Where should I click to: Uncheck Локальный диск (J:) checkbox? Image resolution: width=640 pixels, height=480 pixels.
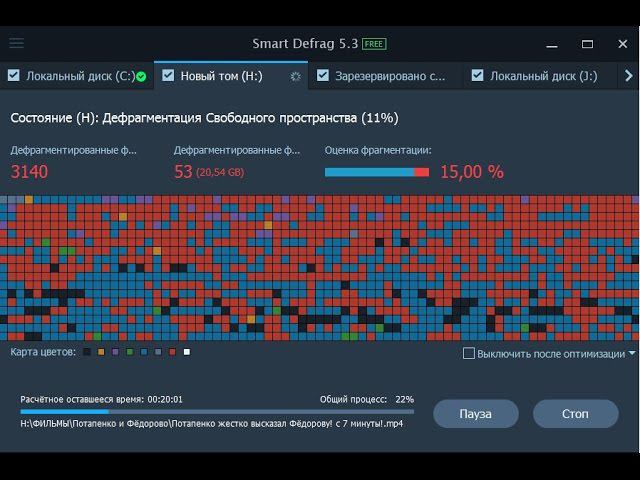tap(477, 75)
